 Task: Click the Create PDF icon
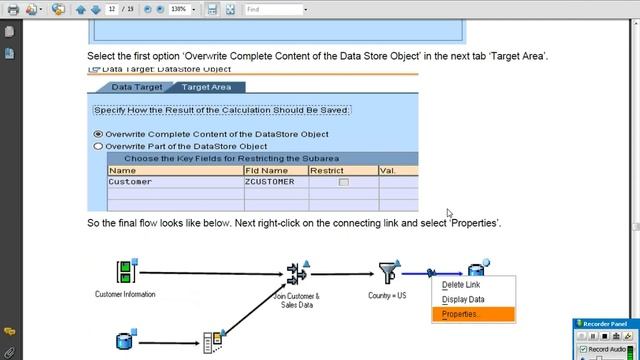[x=31, y=9]
